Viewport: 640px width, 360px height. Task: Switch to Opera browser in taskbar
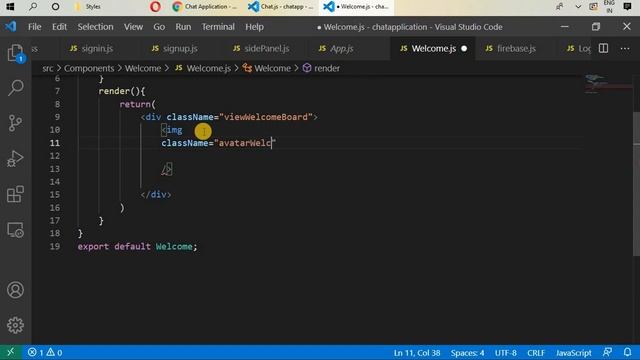[155, 7]
